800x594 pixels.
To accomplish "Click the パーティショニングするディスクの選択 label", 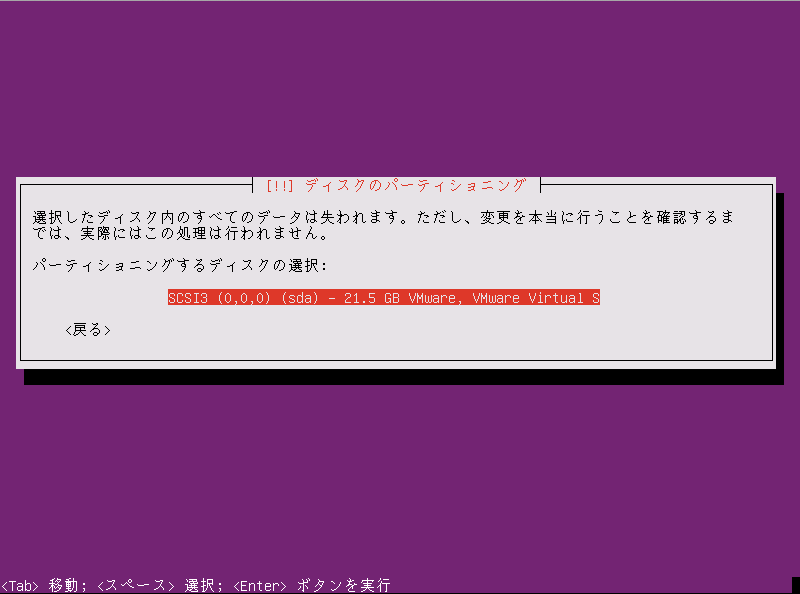I will tap(180, 265).
